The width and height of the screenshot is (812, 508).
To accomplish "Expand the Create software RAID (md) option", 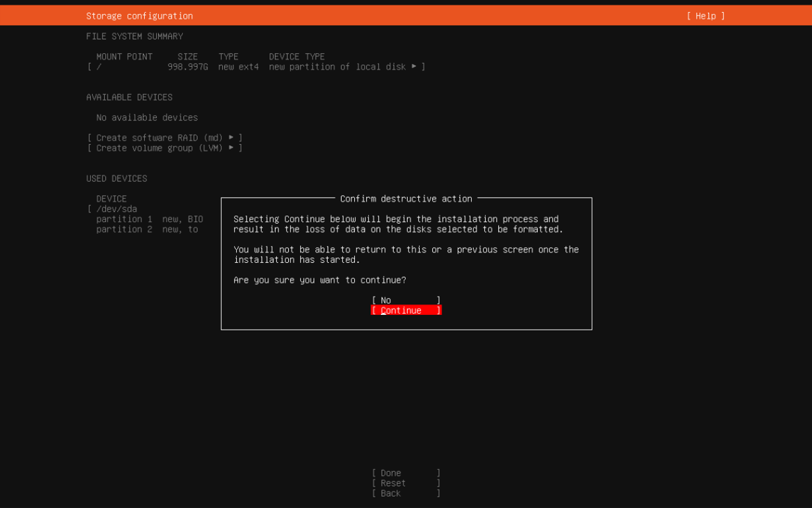I will point(164,138).
